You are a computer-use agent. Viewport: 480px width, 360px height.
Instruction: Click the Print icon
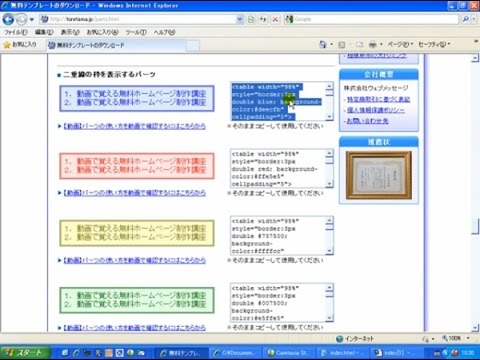(x=373, y=44)
